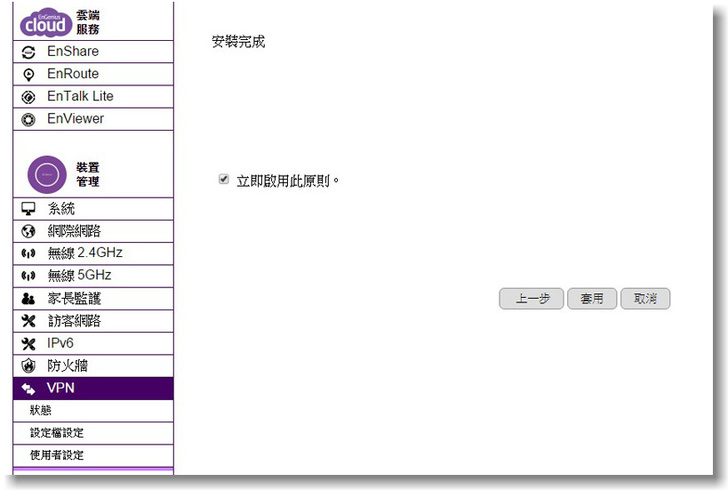The width and height of the screenshot is (728, 490).
Task: Open the 網際網路 menu section
Action: (x=93, y=231)
